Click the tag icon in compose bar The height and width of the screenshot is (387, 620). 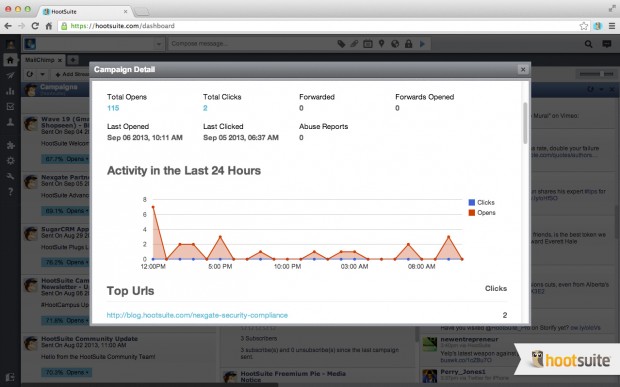pyautogui.click(x=341, y=44)
